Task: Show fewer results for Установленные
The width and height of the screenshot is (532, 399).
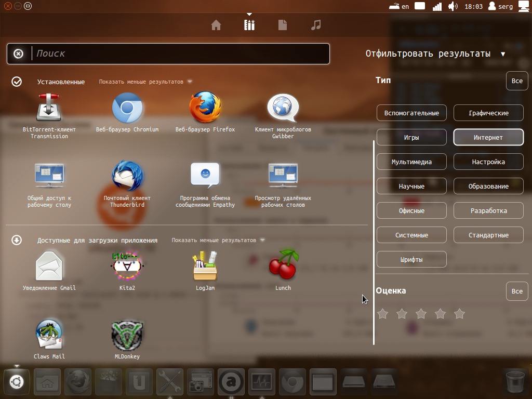Action: pos(145,82)
